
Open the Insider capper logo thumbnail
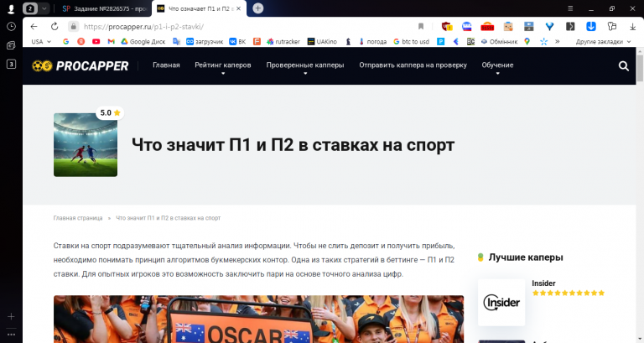501,303
